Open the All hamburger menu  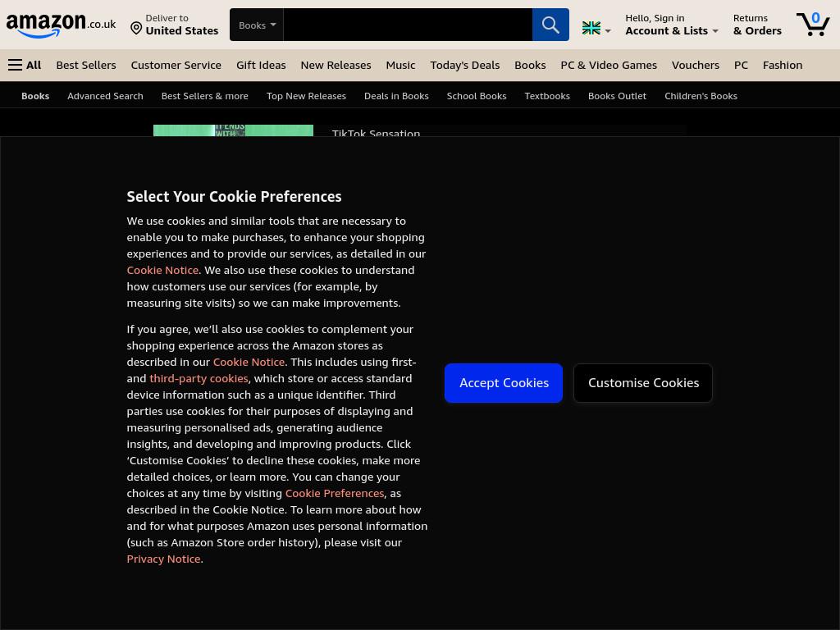[25, 65]
